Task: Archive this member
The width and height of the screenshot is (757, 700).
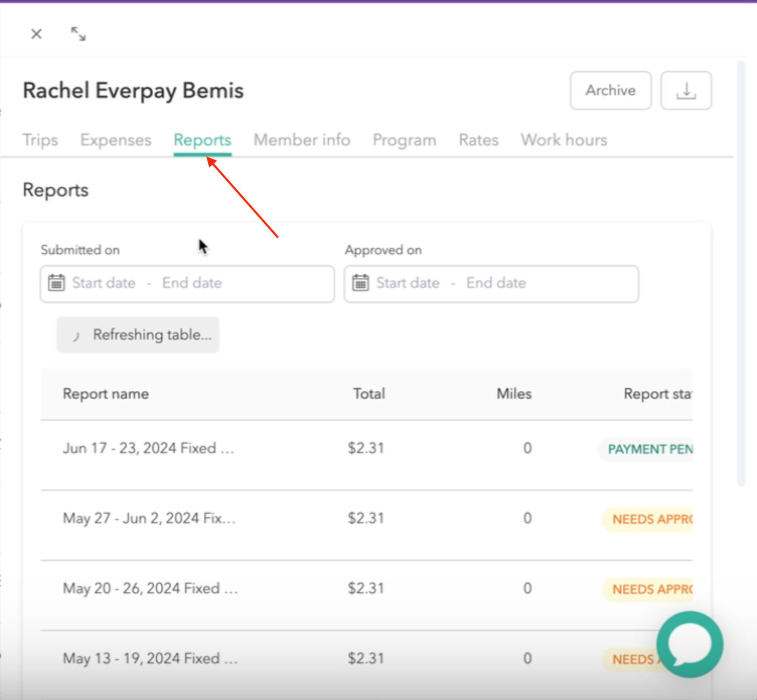Action: (610, 91)
